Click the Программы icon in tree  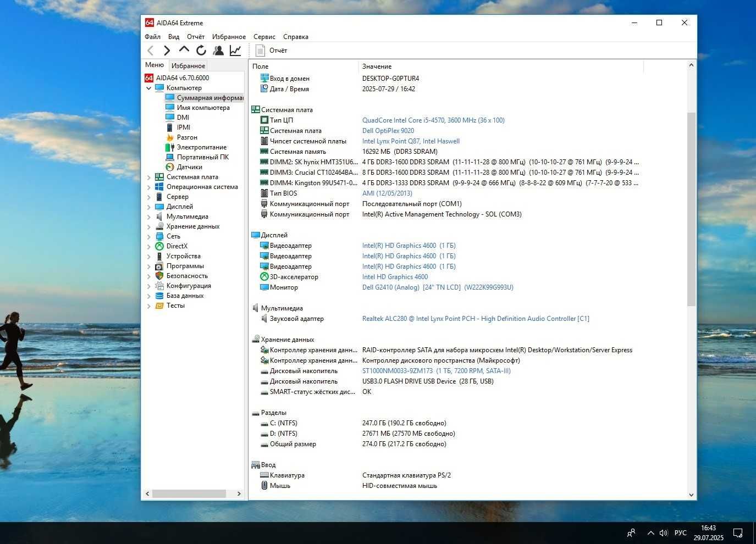tap(159, 266)
